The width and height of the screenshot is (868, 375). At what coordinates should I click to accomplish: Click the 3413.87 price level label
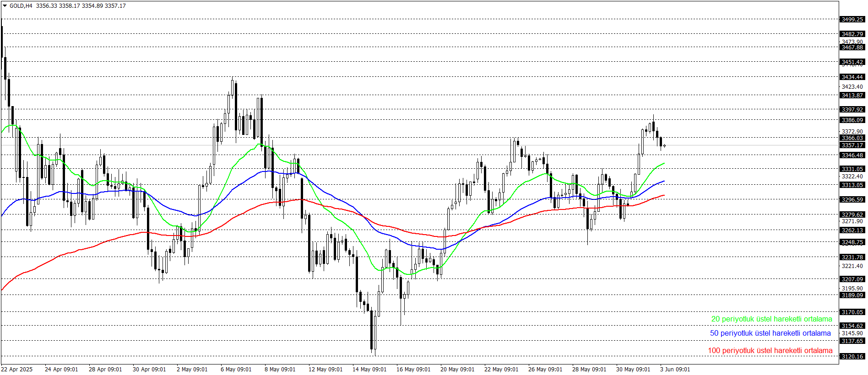click(x=852, y=95)
